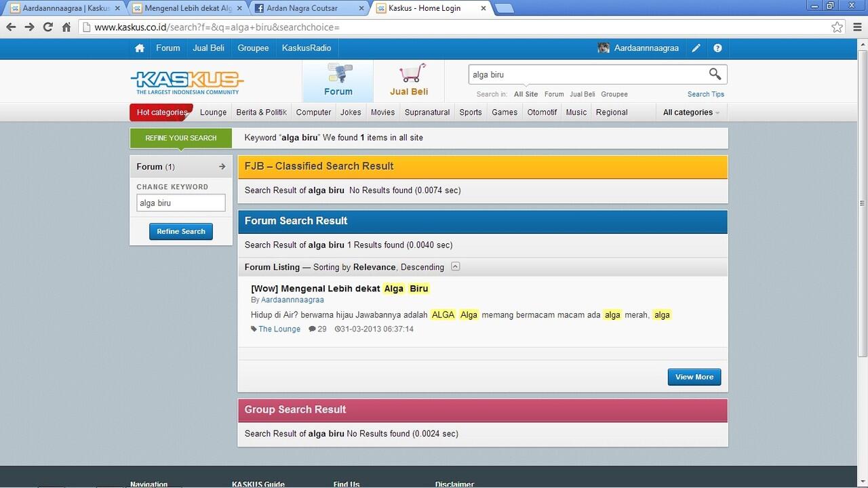Click Forum in the top blue bar
868x488 pixels.
pyautogui.click(x=167, y=48)
